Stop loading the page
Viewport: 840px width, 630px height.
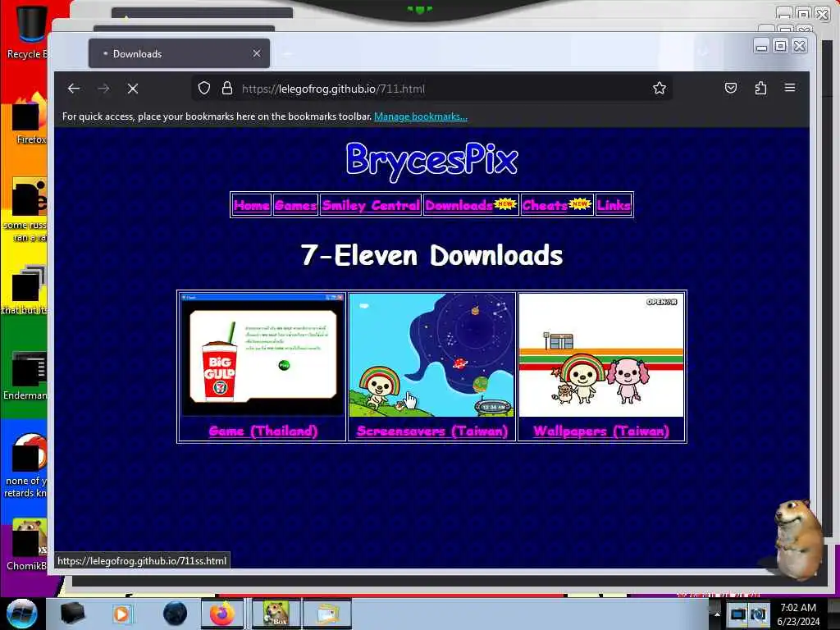(133, 89)
